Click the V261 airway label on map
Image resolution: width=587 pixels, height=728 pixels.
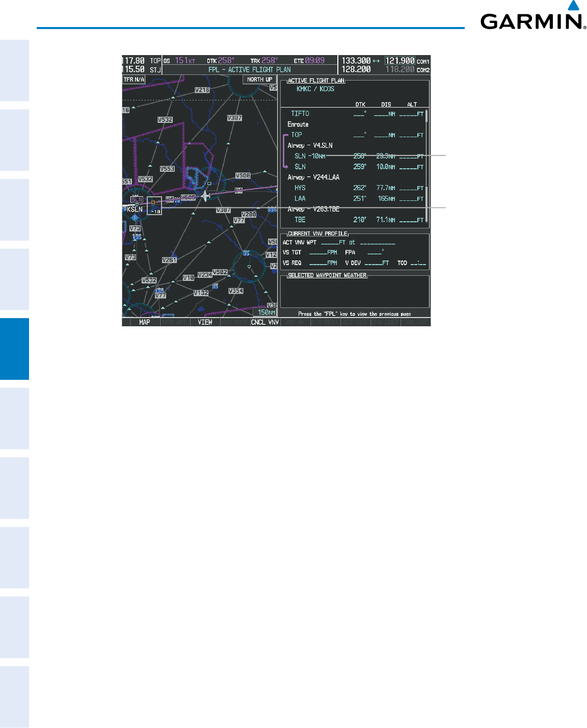point(169,260)
